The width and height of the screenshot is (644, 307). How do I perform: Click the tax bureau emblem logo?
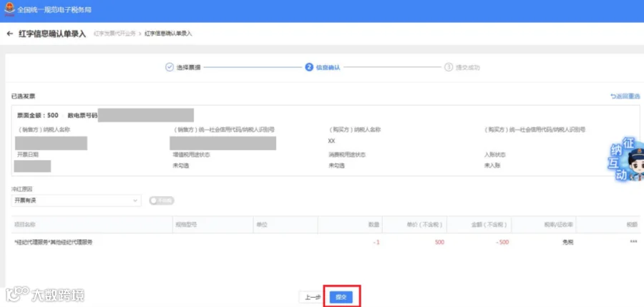9,9
